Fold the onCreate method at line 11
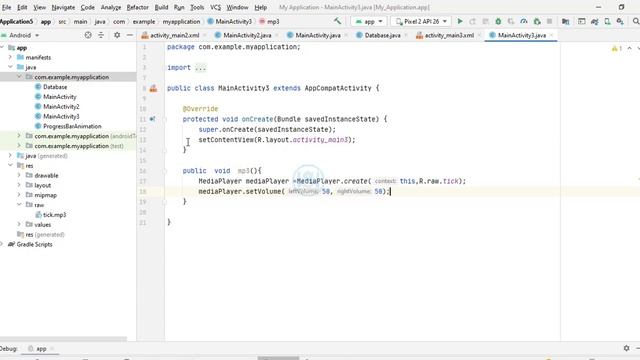640x360 pixels. click(x=165, y=119)
